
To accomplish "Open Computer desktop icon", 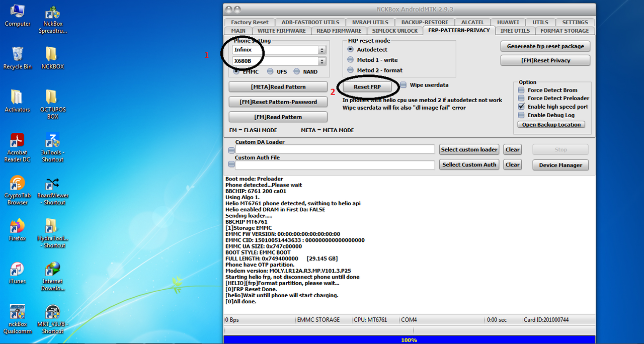I will 17,15.
